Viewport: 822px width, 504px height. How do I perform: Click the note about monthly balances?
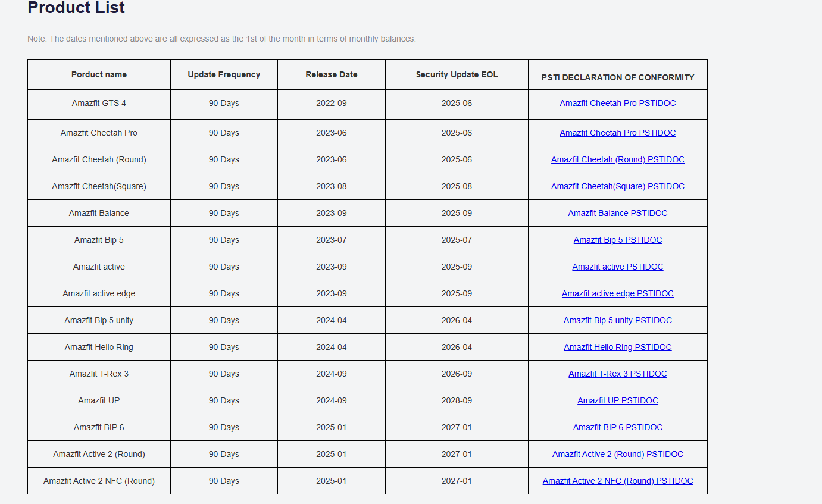pos(221,39)
